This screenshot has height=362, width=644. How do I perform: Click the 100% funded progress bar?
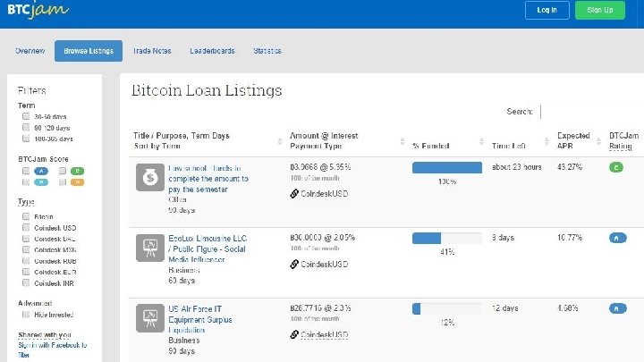tap(447, 167)
